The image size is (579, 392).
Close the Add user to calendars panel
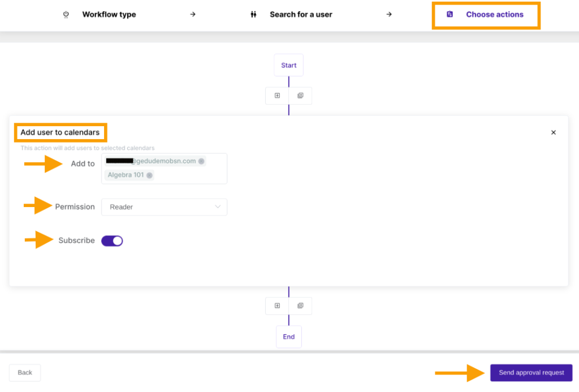pyautogui.click(x=553, y=132)
